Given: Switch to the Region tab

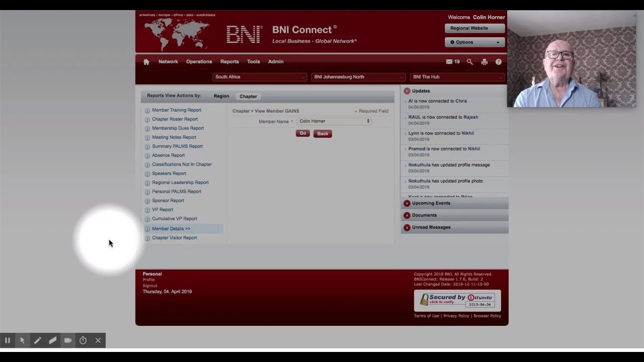Looking at the screenshot, I should pos(221,96).
